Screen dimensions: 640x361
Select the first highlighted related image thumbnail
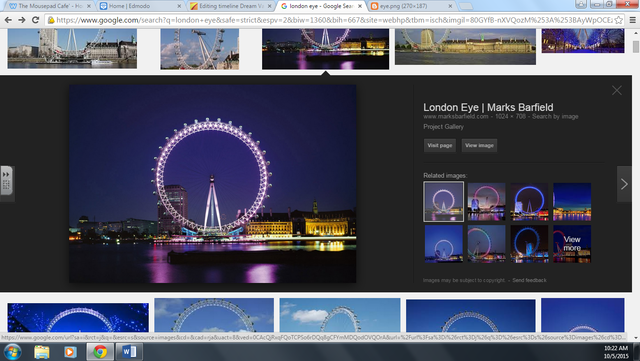click(444, 202)
